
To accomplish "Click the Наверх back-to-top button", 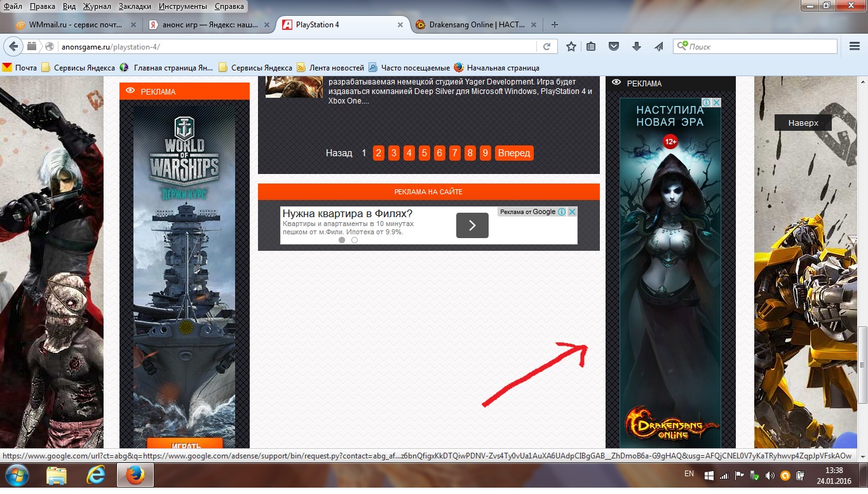I will 803,123.
